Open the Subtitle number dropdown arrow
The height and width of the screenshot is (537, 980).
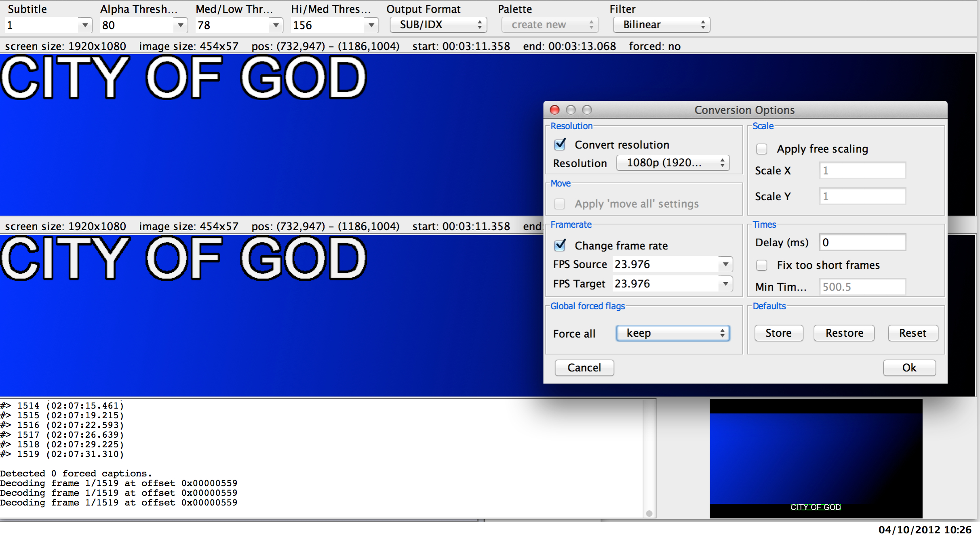point(85,25)
